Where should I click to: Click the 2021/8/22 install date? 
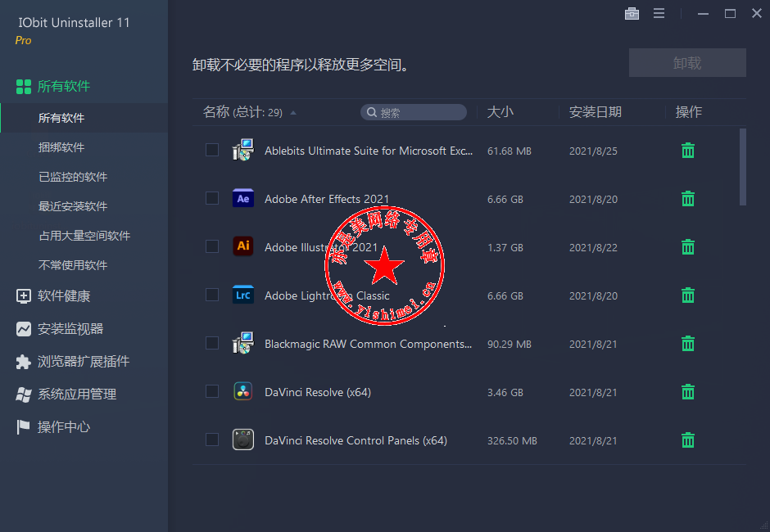(x=593, y=247)
